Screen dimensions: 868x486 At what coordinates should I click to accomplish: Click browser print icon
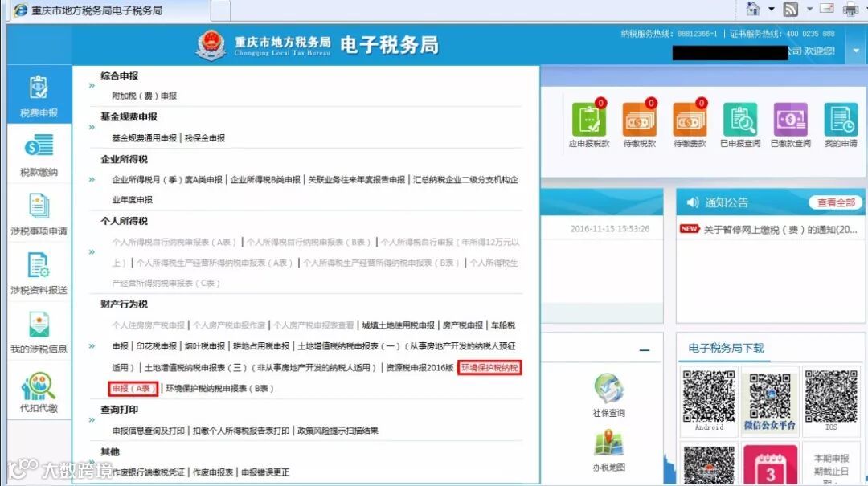tap(850, 9)
